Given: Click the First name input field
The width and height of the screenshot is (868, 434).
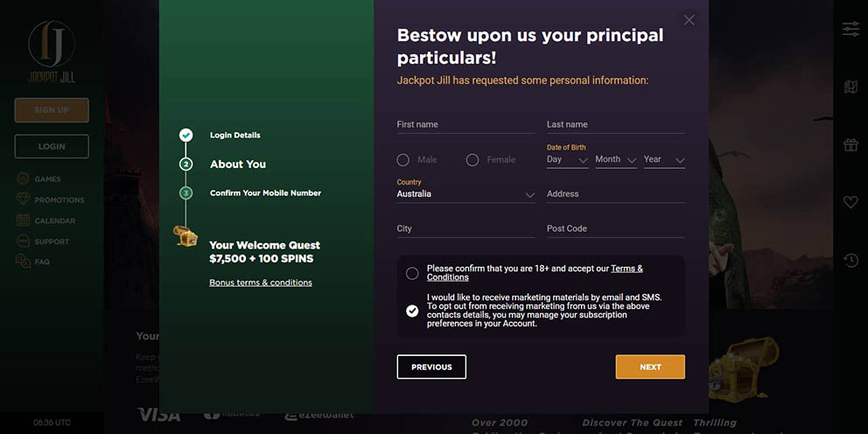Looking at the screenshot, I should [465, 124].
